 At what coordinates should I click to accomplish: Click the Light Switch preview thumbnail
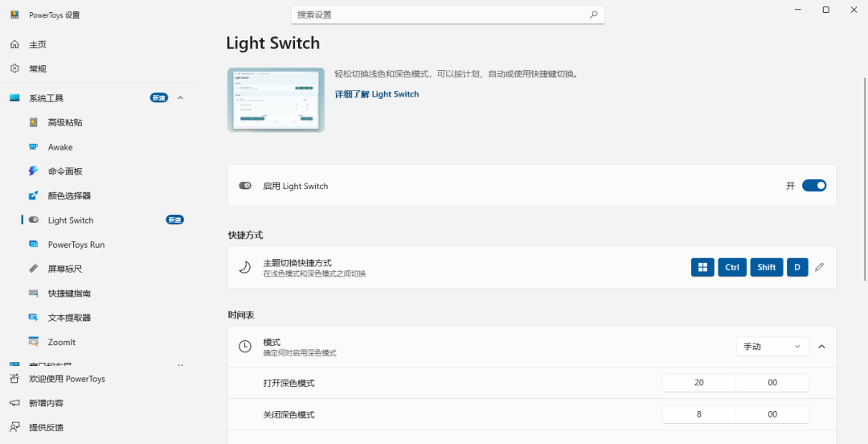(276, 100)
